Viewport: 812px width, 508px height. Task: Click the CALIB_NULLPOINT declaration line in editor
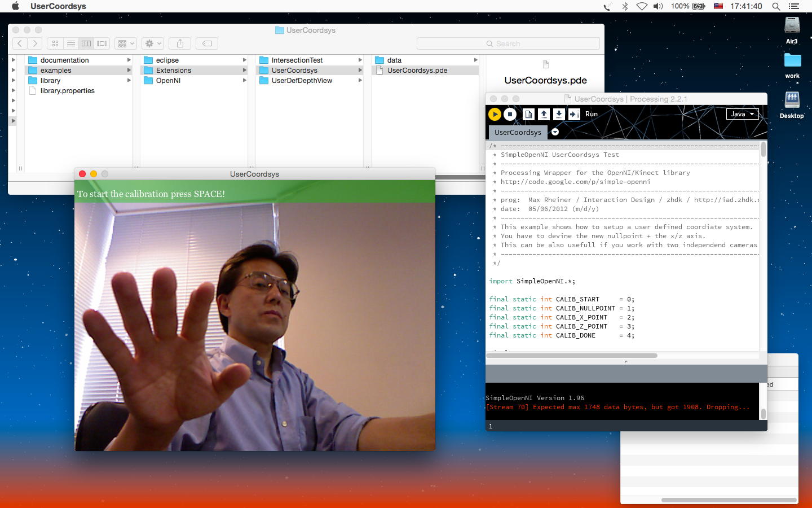point(562,308)
